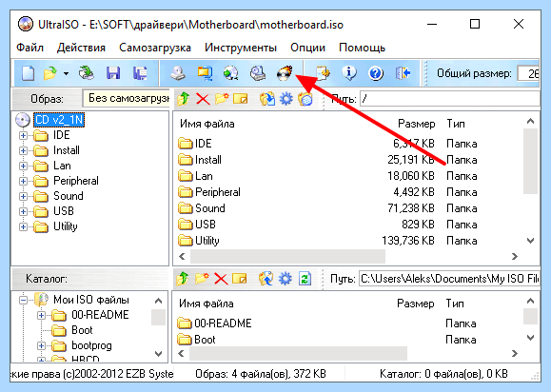Open the Файл menu
This screenshot has width=551, height=392.
point(30,48)
